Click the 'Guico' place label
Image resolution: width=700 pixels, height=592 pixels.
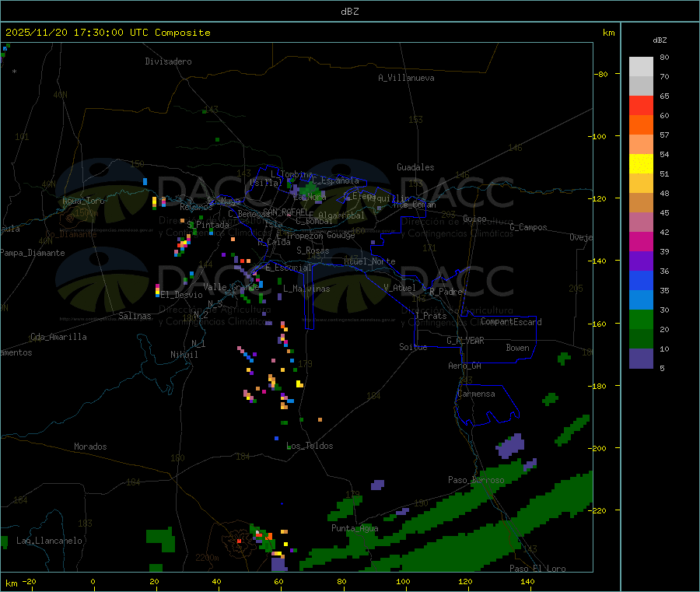pos(474,219)
